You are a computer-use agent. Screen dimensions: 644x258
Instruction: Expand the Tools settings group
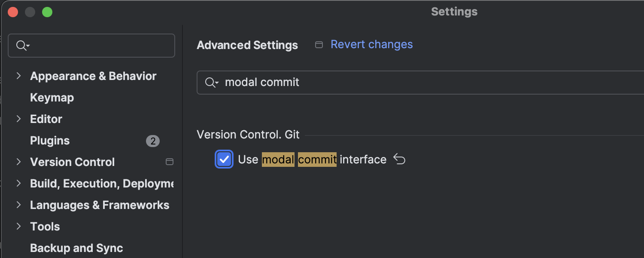(18, 227)
